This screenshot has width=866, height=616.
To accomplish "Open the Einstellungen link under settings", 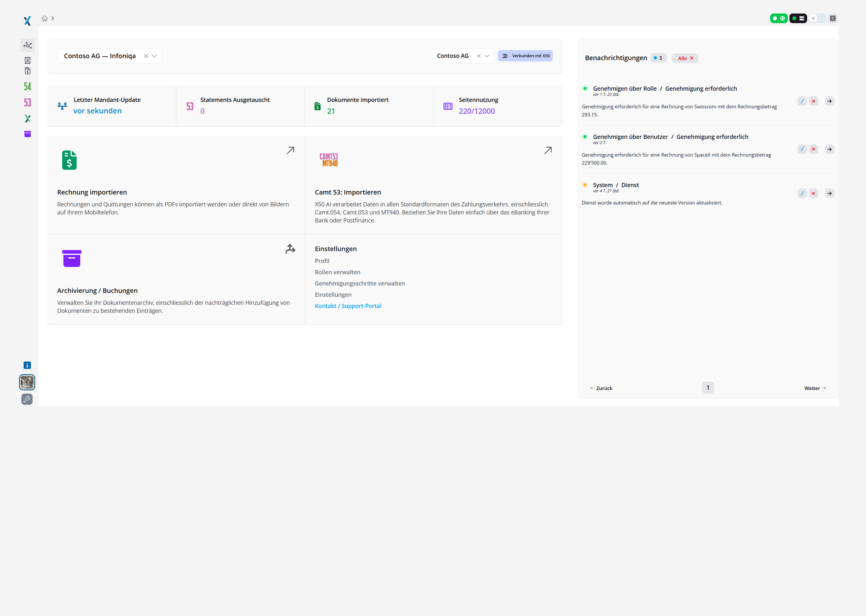I will point(333,295).
